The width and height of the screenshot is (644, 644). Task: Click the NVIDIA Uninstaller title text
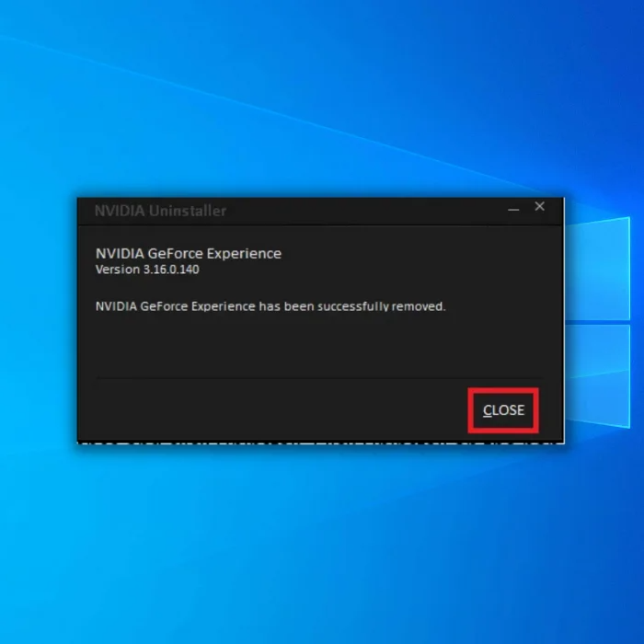(x=161, y=211)
